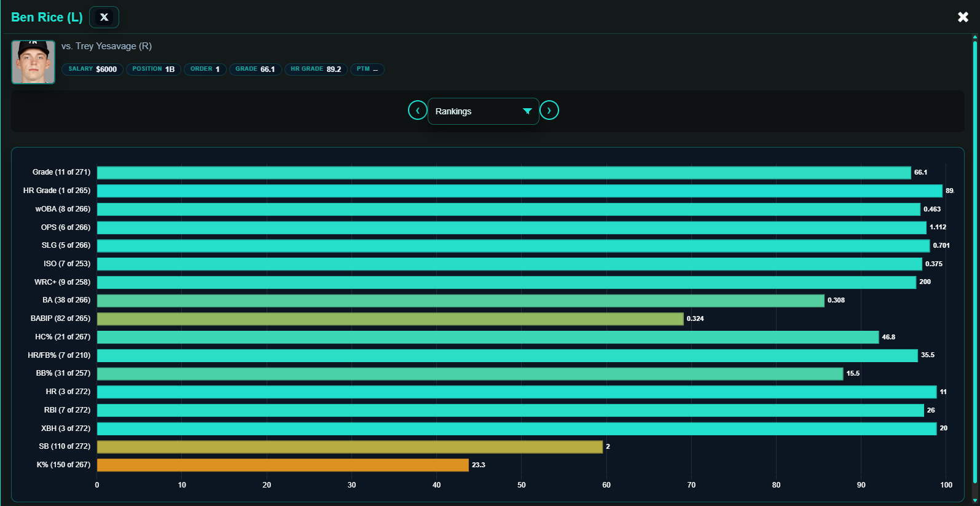The height and width of the screenshot is (506, 980).
Task: Click the BA ranking bar
Action: (x=461, y=301)
